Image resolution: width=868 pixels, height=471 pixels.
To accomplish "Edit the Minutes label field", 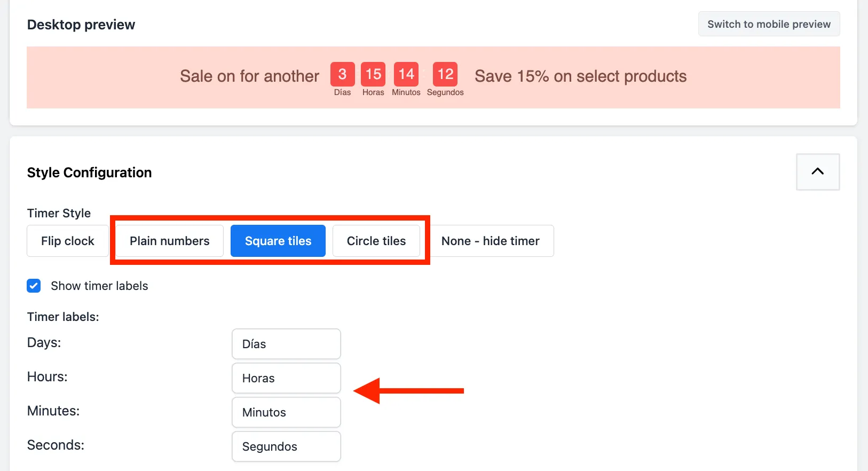I will tap(286, 412).
